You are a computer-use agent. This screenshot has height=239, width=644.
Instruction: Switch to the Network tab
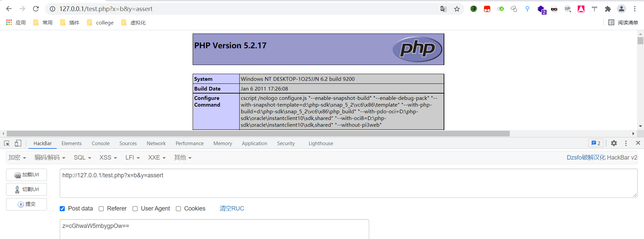click(156, 143)
